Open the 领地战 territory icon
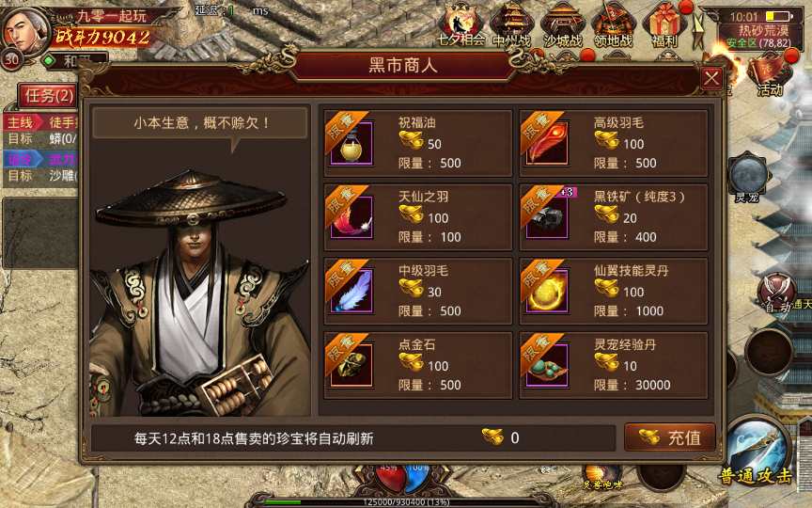The image size is (812, 508). coord(613,24)
